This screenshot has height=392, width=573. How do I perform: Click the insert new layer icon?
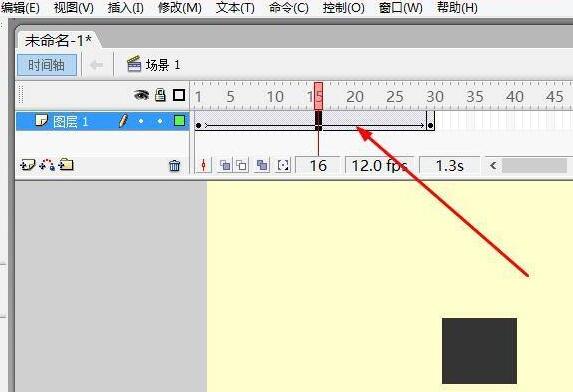tap(28, 165)
